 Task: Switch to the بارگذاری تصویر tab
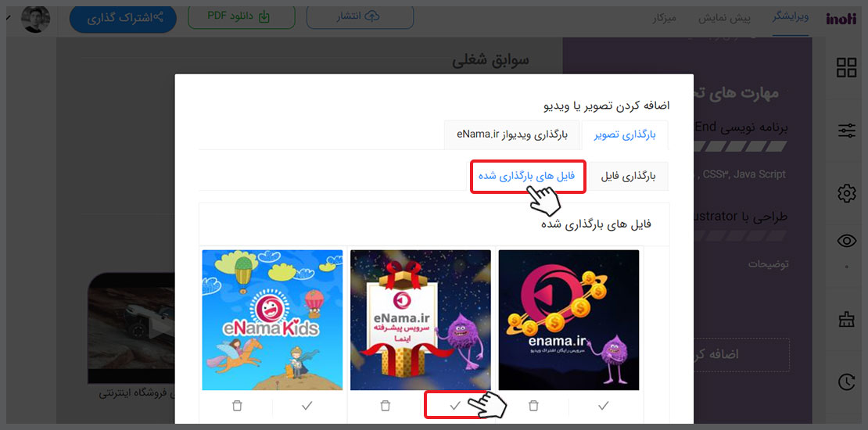[x=625, y=135]
